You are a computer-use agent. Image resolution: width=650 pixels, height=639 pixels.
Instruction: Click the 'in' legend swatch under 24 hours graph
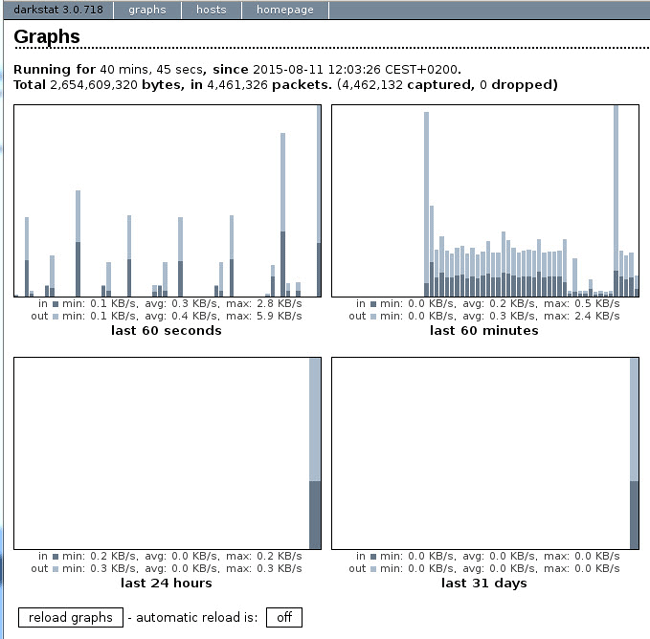(56, 556)
